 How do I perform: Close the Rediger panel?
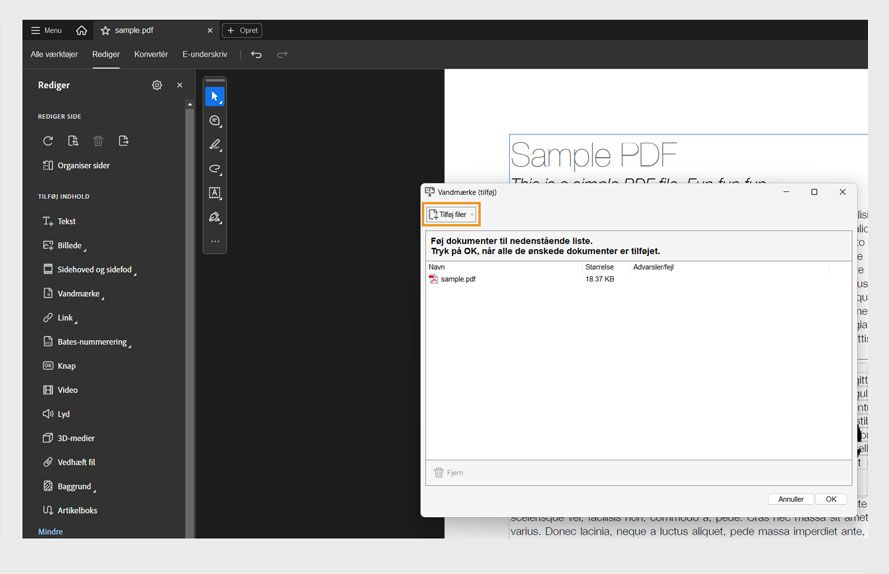click(x=180, y=85)
